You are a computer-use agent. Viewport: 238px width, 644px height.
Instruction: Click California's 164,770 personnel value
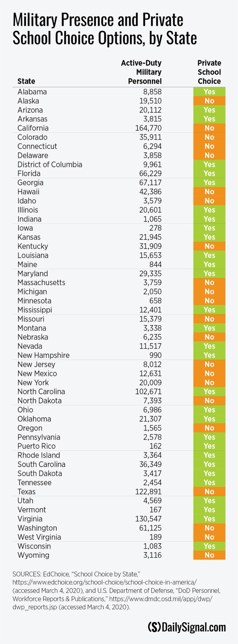pos(148,128)
